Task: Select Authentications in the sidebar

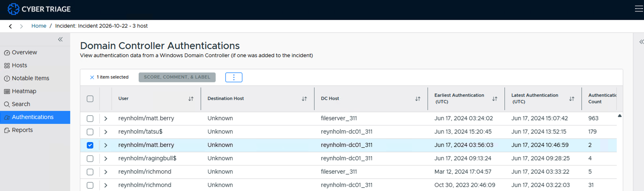Action: tap(35, 117)
